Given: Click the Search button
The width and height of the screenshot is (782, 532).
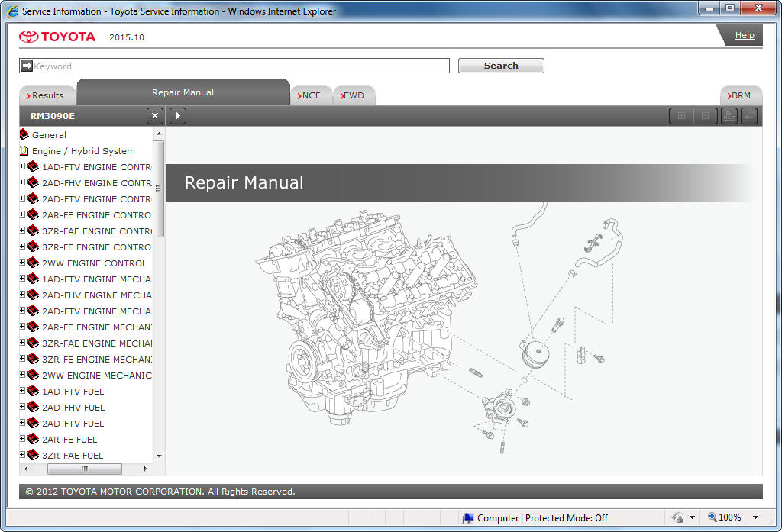Looking at the screenshot, I should [x=501, y=66].
